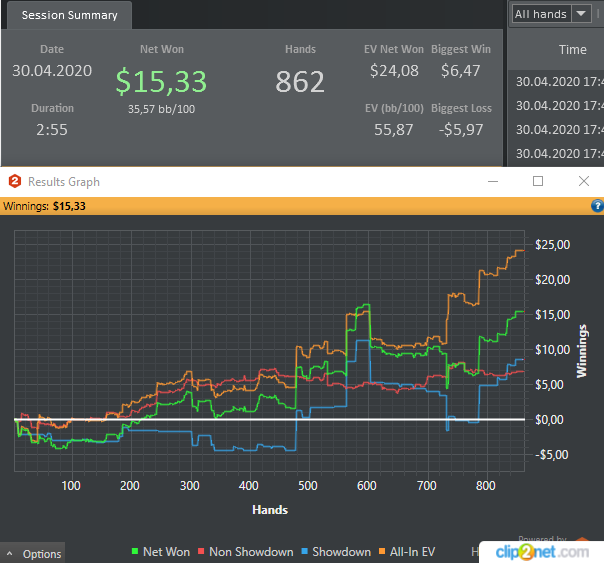Click the orange All-In EV legend swatch
The width and height of the screenshot is (604, 563).
pos(382,551)
